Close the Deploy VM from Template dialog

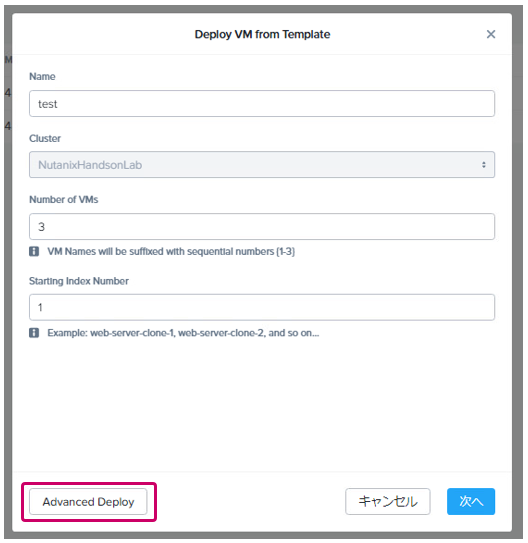pyautogui.click(x=491, y=34)
